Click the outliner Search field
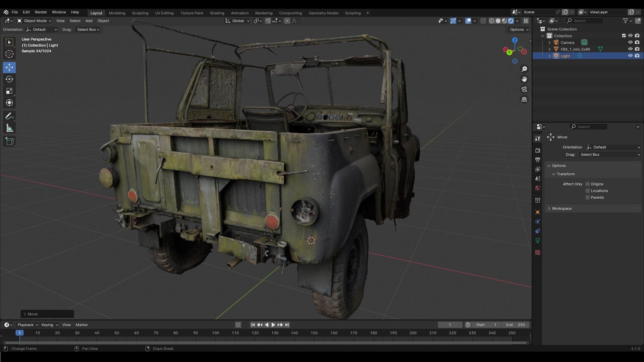Viewport: 644px width, 362px height. click(584, 21)
